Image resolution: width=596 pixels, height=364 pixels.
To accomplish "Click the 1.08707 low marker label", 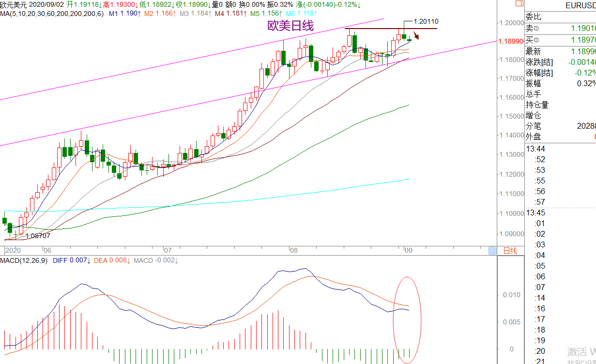I will [38, 236].
